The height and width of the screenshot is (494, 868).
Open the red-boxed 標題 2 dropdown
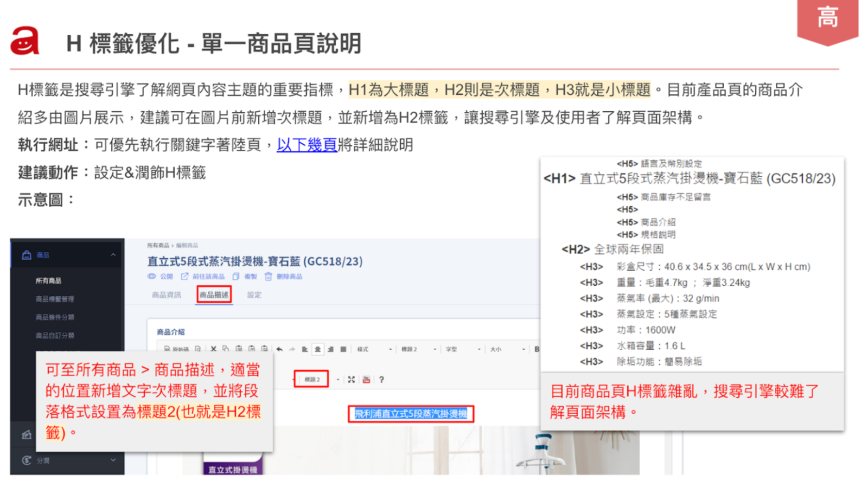[312, 380]
